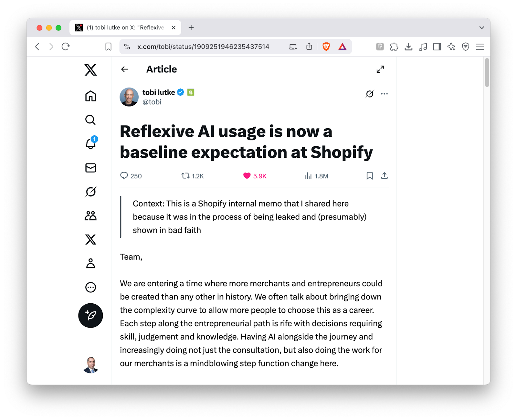Click the 'Team,' greeting text
The height and width of the screenshot is (420, 517).
point(131,257)
